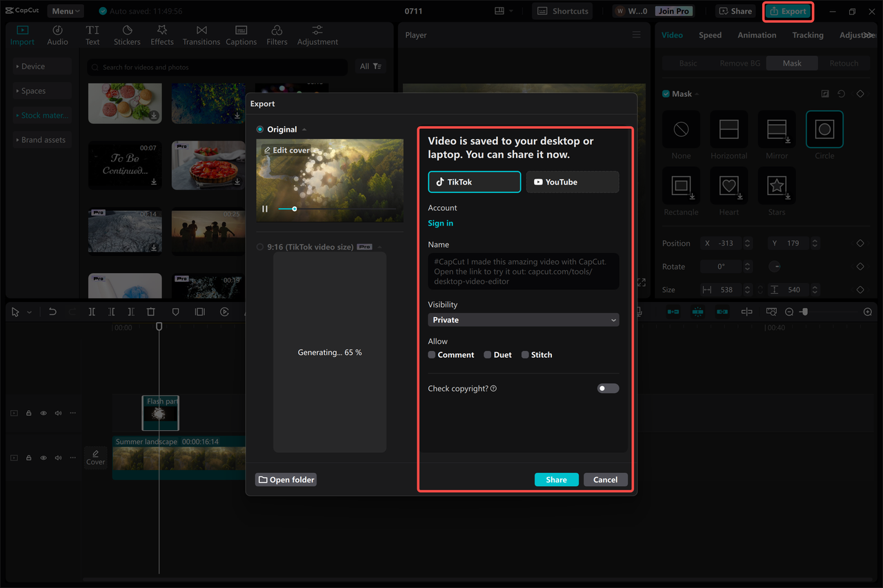The image size is (883, 588).
Task: Toggle the Check copyright switch
Action: click(608, 389)
